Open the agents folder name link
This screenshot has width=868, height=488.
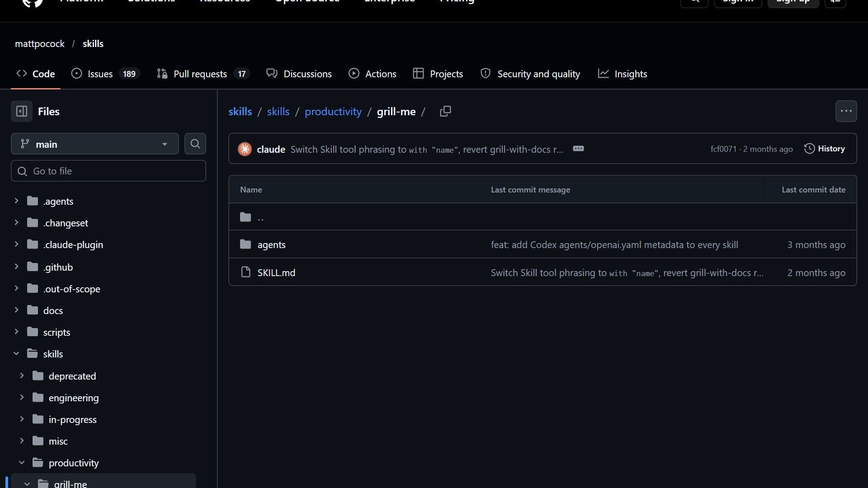tap(271, 244)
